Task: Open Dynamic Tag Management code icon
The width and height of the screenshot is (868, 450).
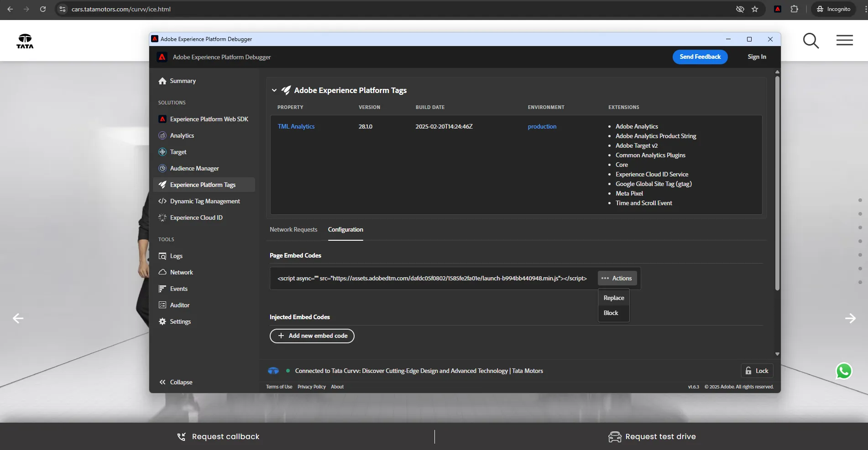Action: coord(162,201)
